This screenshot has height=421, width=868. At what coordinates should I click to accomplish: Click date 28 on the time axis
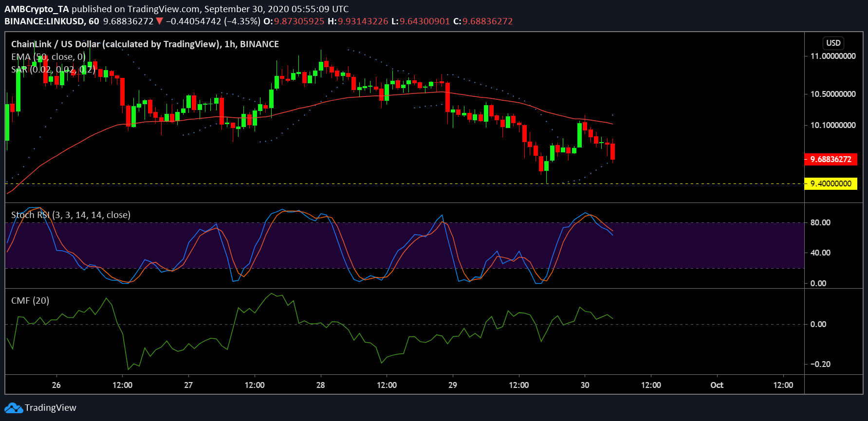point(320,385)
